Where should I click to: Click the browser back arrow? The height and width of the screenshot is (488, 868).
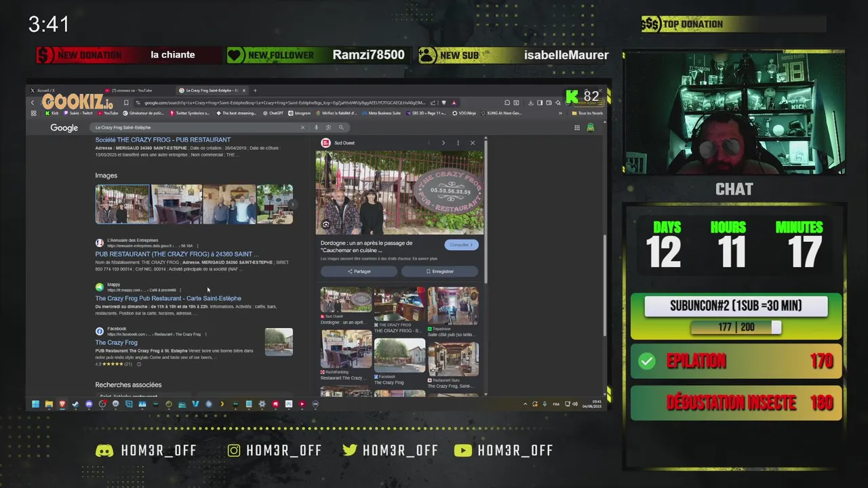(33, 103)
